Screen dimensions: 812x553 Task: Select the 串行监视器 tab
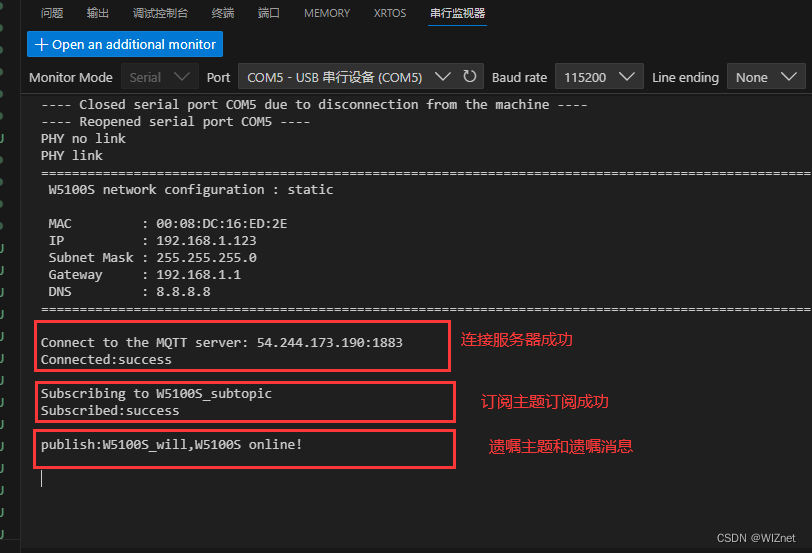click(x=457, y=13)
